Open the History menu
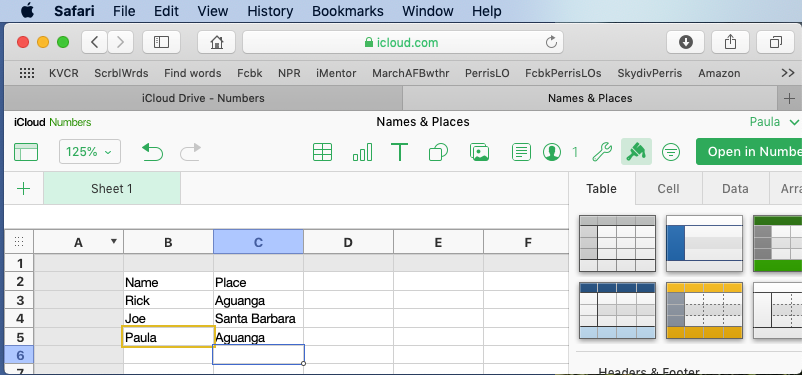802x375 pixels. [x=270, y=11]
